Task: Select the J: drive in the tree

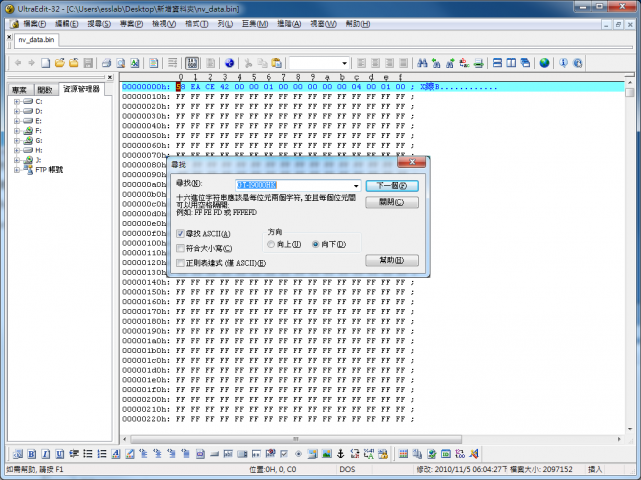Action: pos(38,160)
